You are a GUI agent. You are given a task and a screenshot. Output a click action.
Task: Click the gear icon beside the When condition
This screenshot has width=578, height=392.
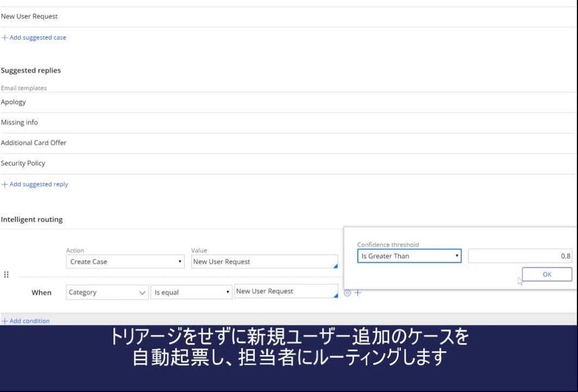tap(348, 293)
